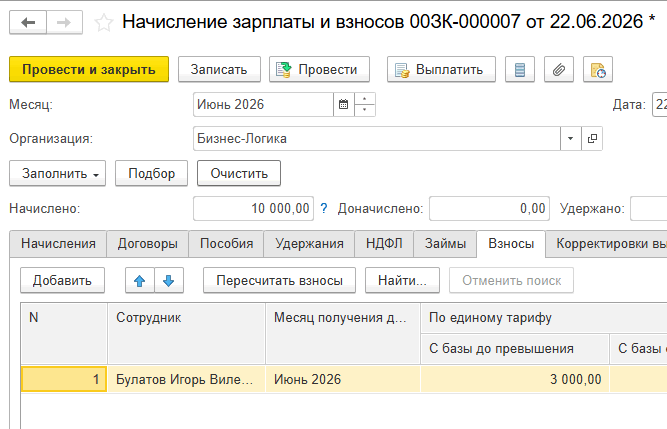Click the Очистить button

(x=239, y=173)
